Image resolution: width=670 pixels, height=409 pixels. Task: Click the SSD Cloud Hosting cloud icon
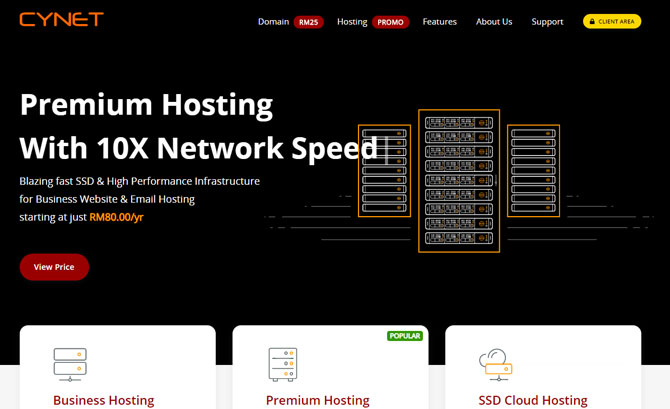tap(496, 365)
